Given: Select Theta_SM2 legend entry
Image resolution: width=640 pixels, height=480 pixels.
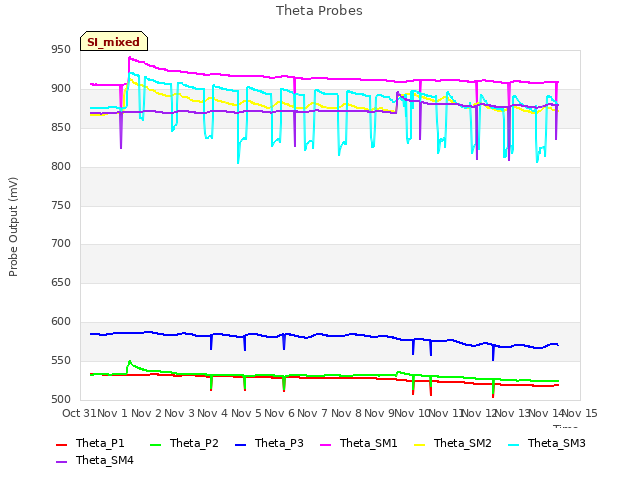Looking at the screenshot, I should point(453,443).
